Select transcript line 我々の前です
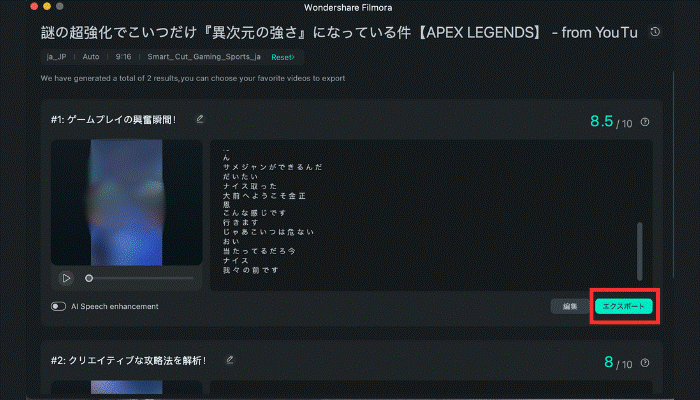Viewport: 700px width, 400px height. (x=250, y=270)
